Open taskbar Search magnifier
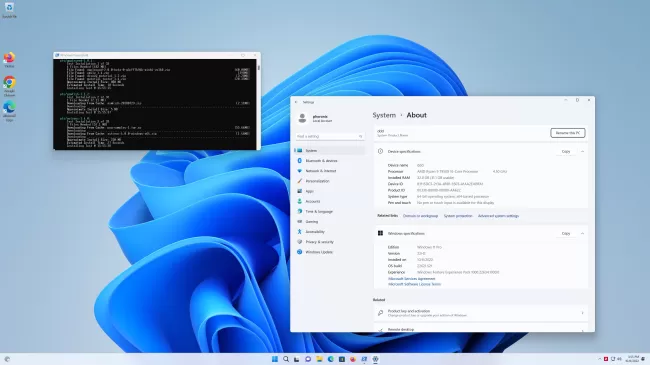 [x=286, y=359]
